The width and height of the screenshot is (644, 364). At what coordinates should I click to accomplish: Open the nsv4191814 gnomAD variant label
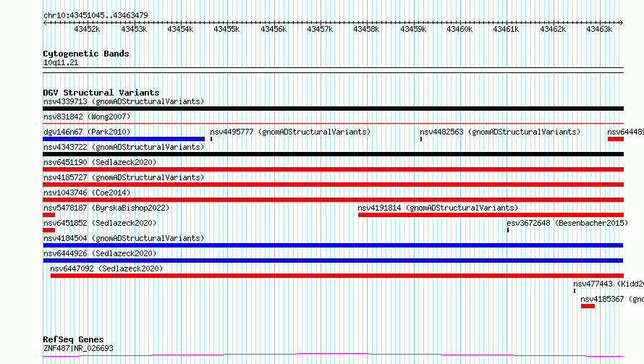pyautogui.click(x=438, y=208)
